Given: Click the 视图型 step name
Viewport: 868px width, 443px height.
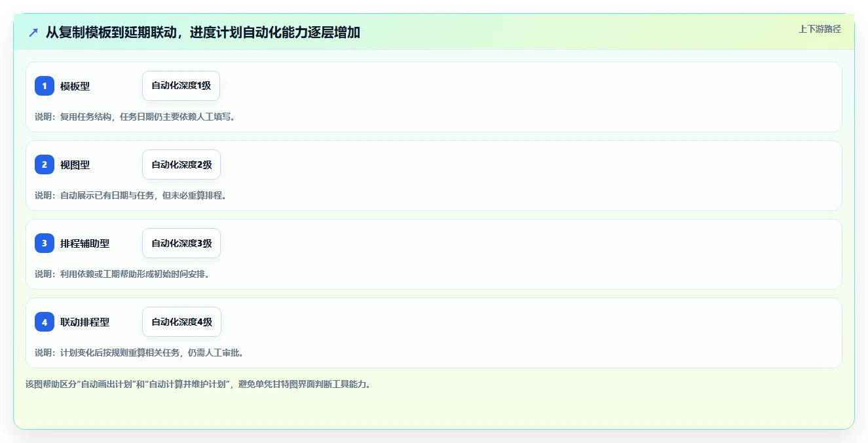Looking at the screenshot, I should pos(75,164).
